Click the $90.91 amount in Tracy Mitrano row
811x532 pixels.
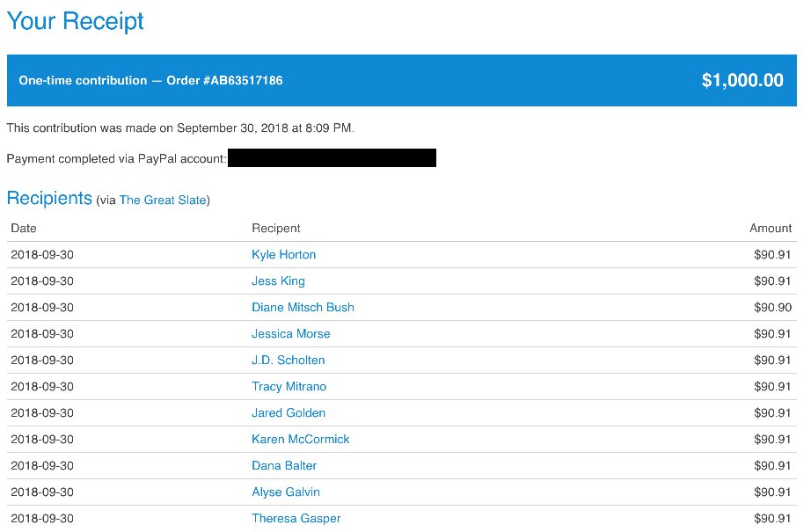[772, 386]
